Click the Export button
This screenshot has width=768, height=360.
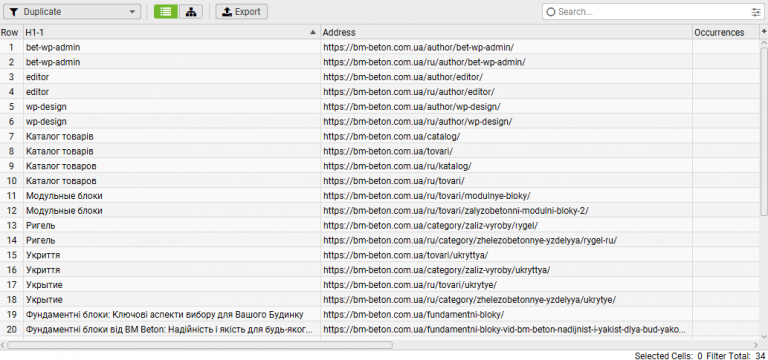[241, 12]
